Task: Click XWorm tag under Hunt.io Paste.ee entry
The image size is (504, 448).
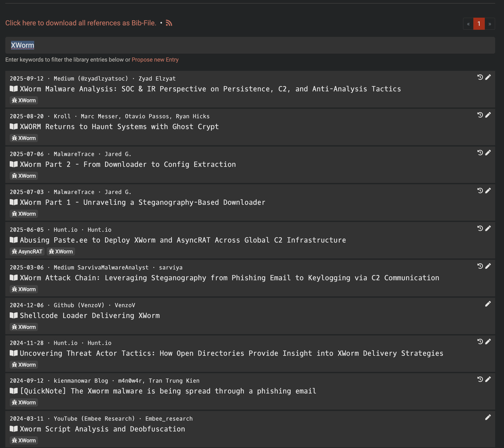Action: click(x=61, y=252)
